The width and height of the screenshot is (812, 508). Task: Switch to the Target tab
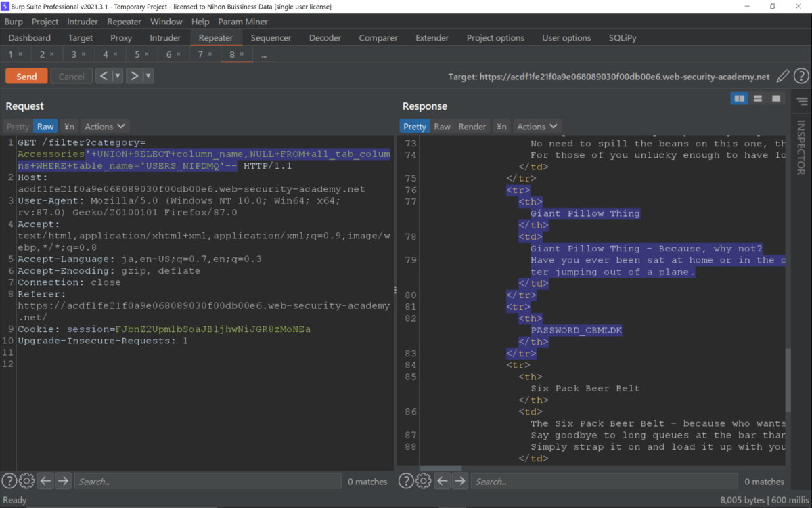pyautogui.click(x=81, y=38)
